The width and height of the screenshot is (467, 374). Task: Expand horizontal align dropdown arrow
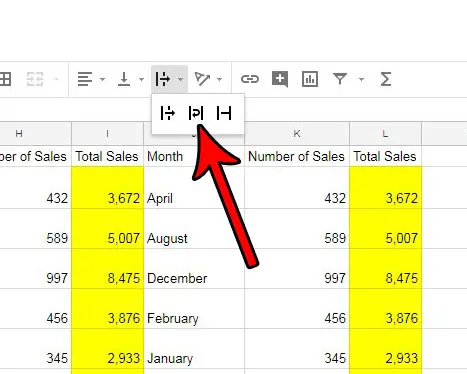[102, 79]
